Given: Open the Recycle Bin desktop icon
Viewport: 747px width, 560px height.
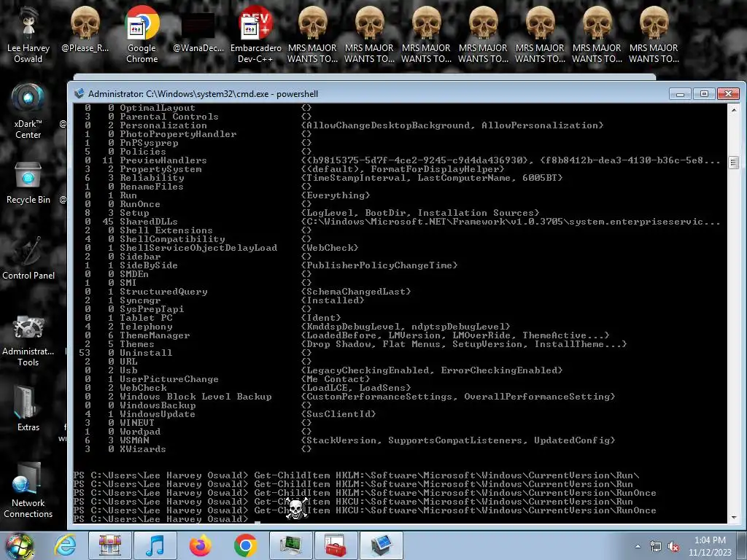Looking at the screenshot, I should coord(28,183).
